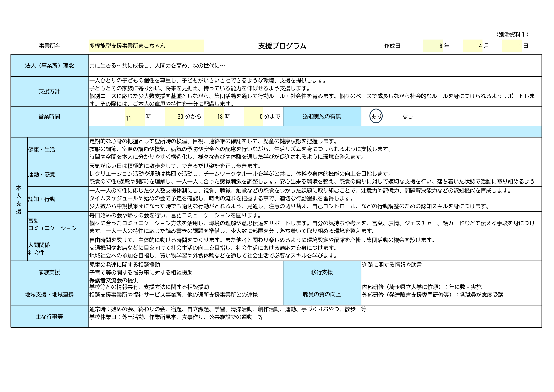Click the 主な行事等 header cell

point(49,316)
